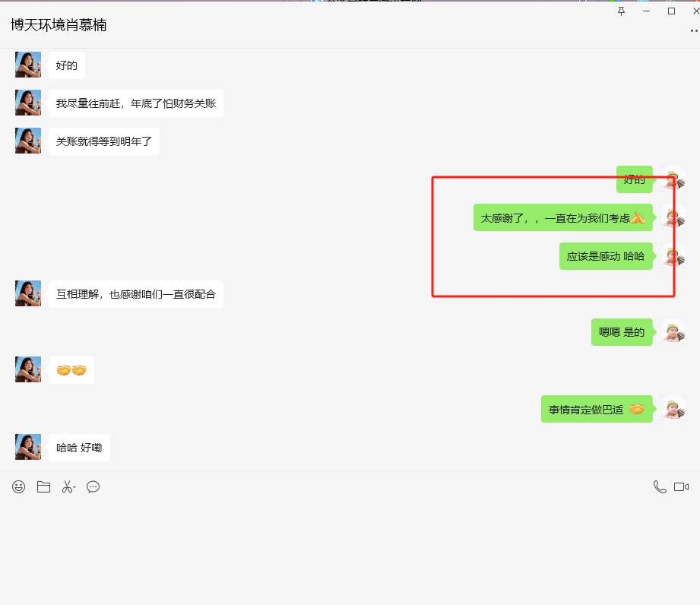Viewport: 700px width, 605px height.
Task: Start a voice call
Action: [x=660, y=487]
